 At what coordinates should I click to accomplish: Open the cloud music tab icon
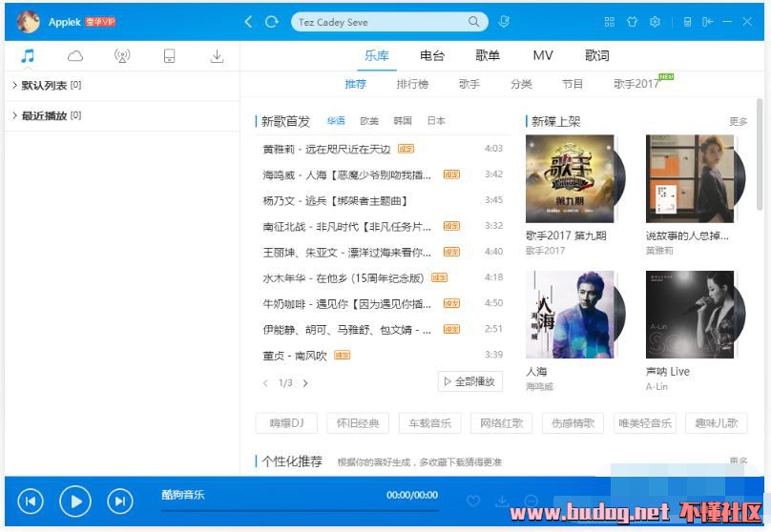75,56
